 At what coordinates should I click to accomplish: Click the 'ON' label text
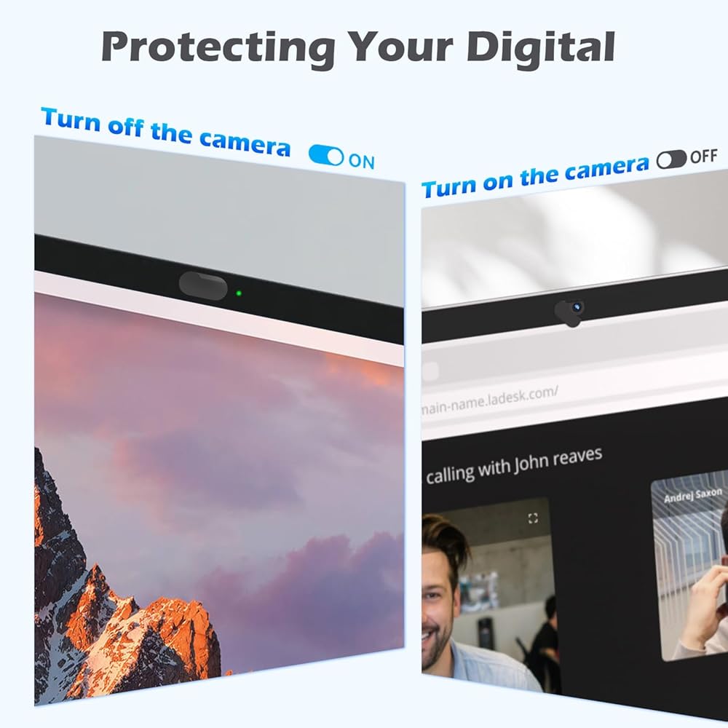tap(361, 161)
